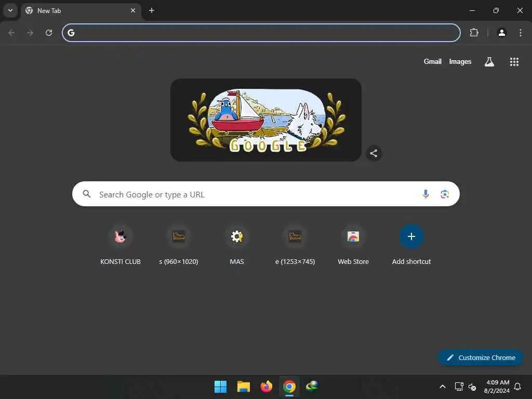Open the Images link
Image resolution: width=532 pixels, height=399 pixels.
coord(460,61)
